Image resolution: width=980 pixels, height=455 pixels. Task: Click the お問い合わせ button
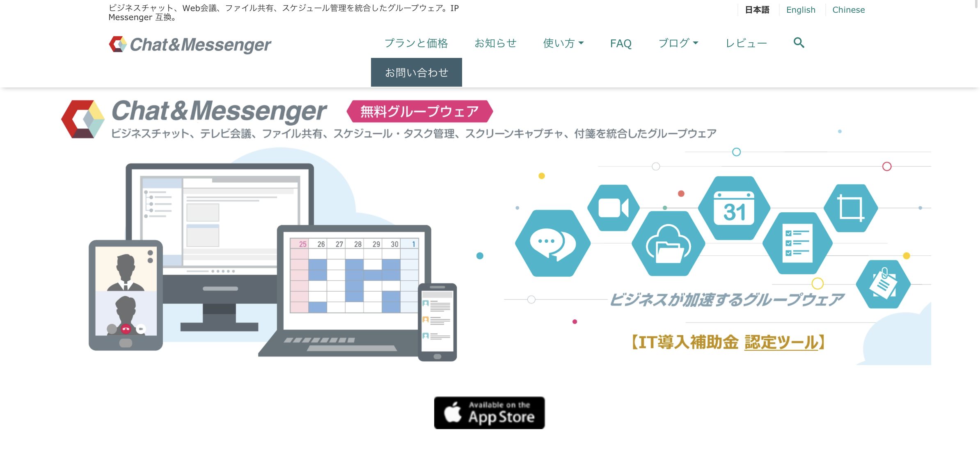(416, 72)
